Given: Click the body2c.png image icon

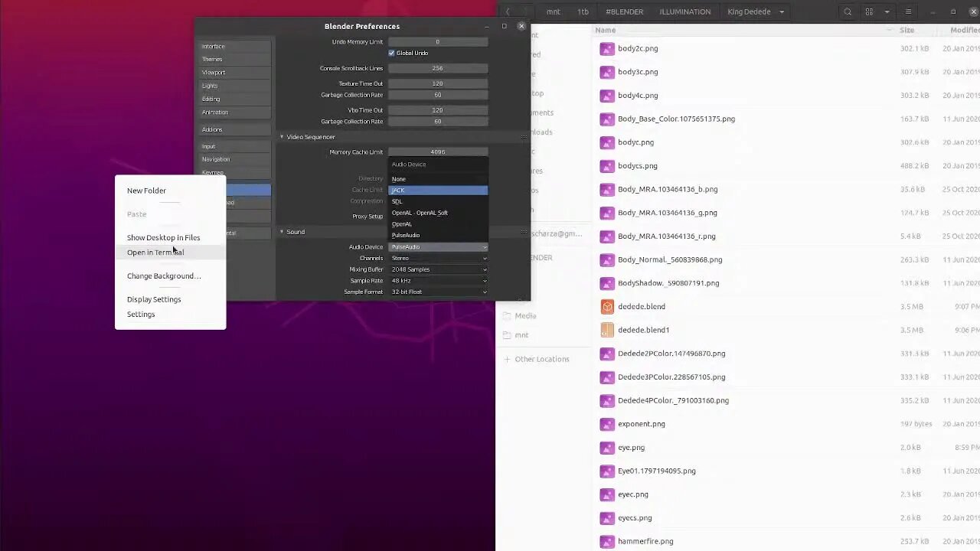Looking at the screenshot, I should coord(607,48).
